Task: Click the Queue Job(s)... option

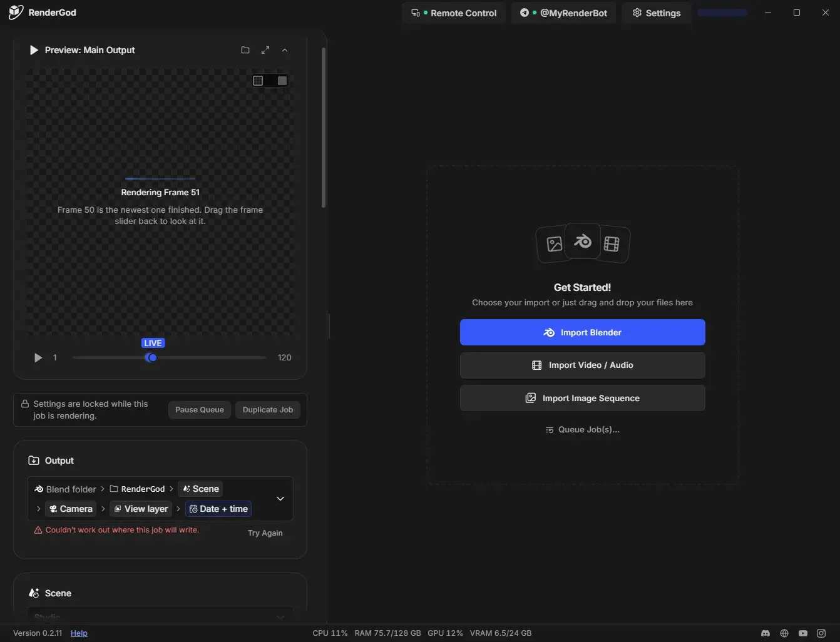Action: tap(583, 430)
